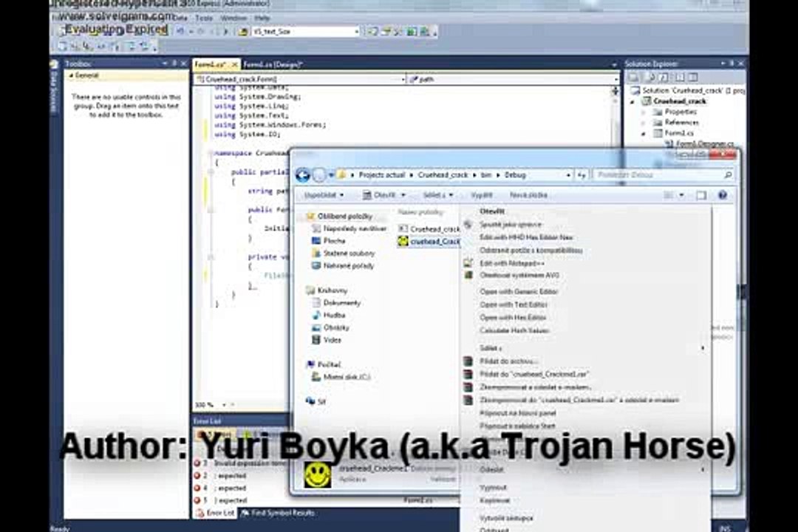798x532 pixels.
Task: Select the cruehead_Crackme smiley file in the file list
Action: click(x=429, y=242)
